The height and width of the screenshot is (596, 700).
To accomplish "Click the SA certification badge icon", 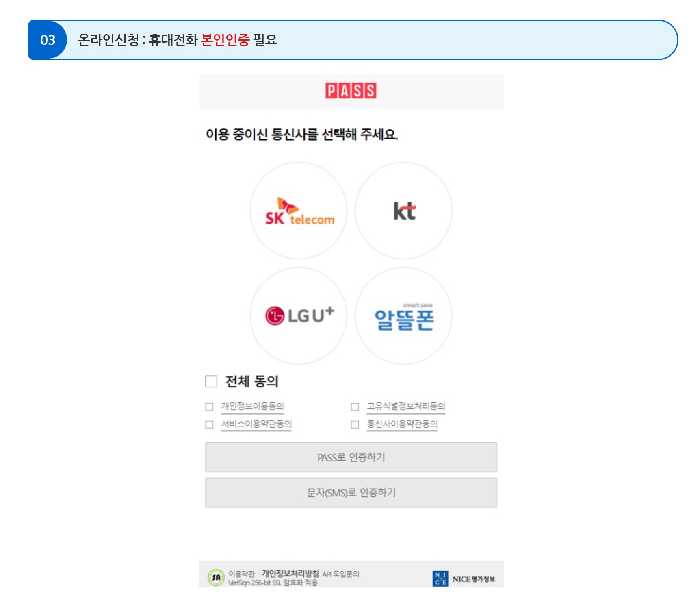I will [216, 577].
